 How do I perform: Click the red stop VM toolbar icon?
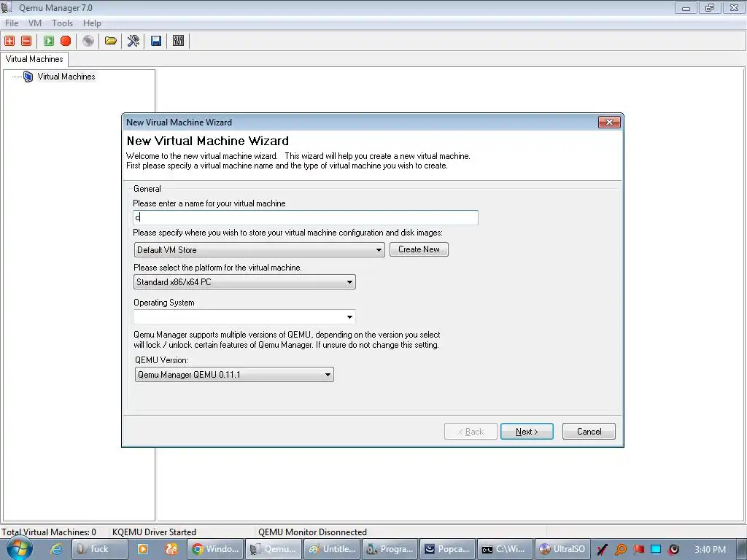coord(66,41)
